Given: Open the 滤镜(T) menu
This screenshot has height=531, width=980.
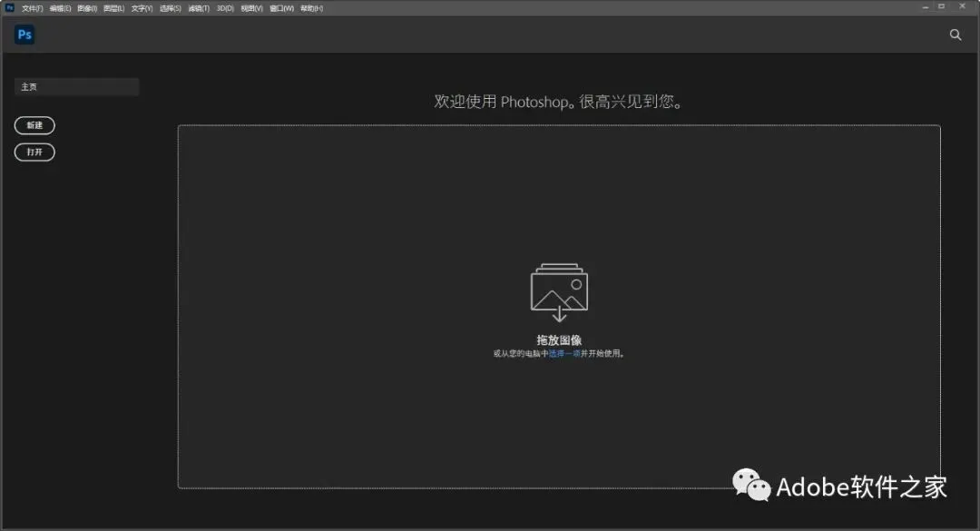Looking at the screenshot, I should [199, 8].
